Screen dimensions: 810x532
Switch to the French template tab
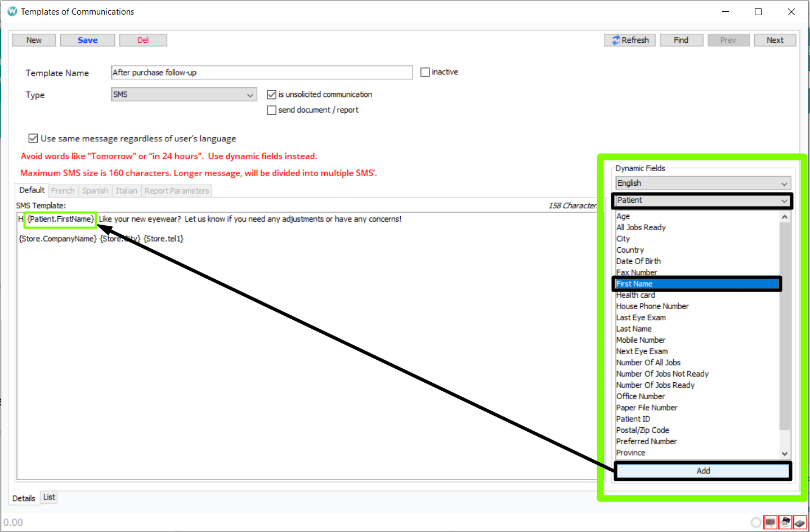tap(62, 190)
